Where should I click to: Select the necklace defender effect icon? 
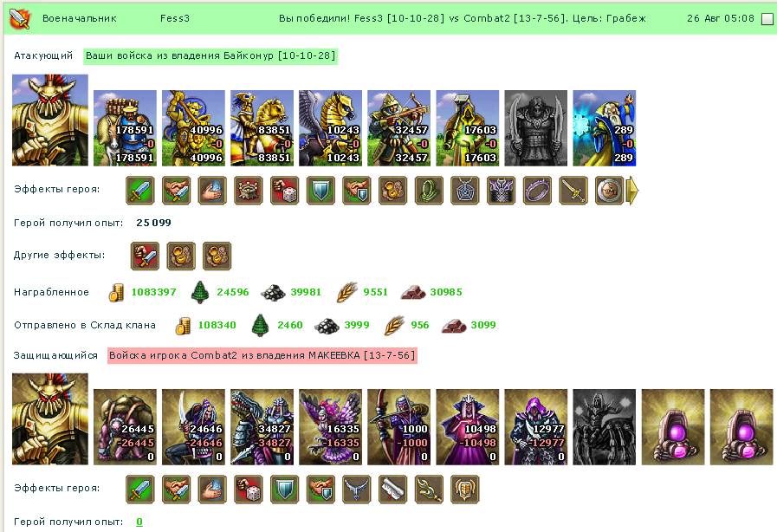[357, 490]
